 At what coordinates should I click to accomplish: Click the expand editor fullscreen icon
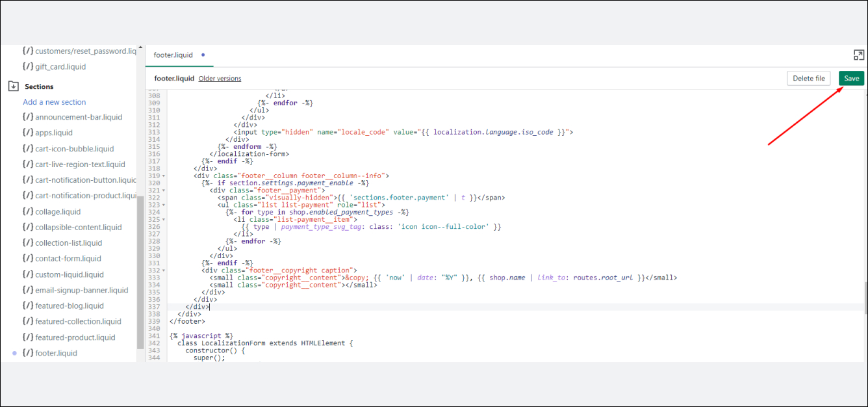tap(859, 55)
